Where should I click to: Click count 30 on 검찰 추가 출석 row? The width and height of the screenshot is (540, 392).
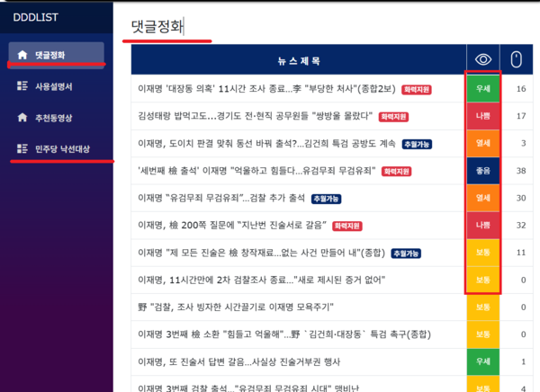[521, 198]
